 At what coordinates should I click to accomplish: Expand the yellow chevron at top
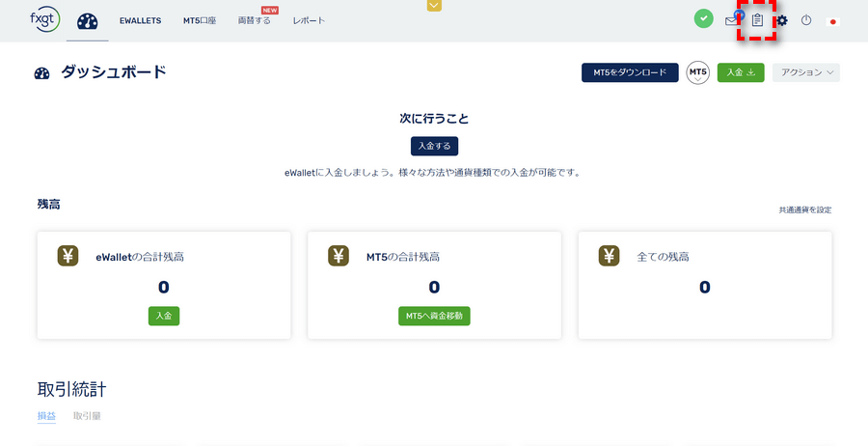[x=435, y=6]
